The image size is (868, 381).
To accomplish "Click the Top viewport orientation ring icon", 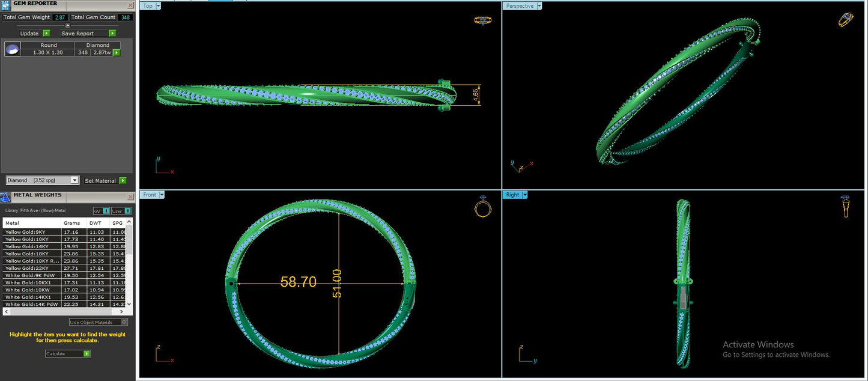I will point(482,20).
